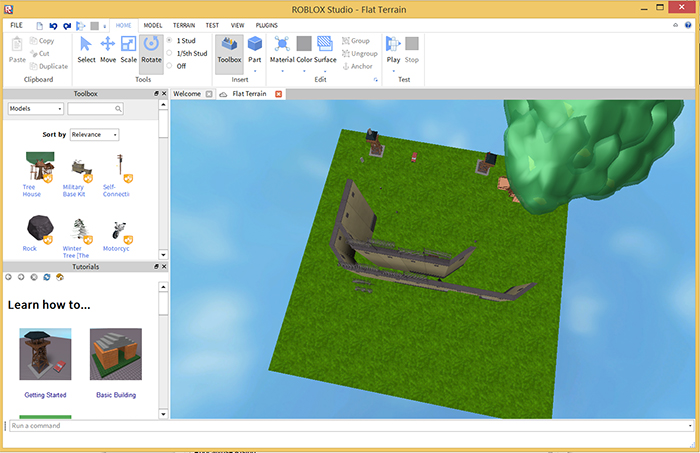
Task: Click the Stop test button
Action: coord(412,50)
